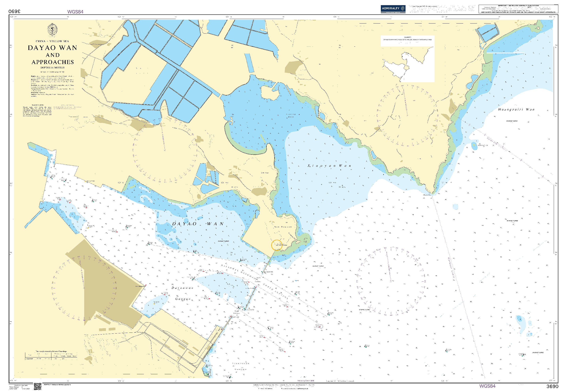
Task: Click the ADMIRALTY logo badge
Action: pyautogui.click(x=393, y=9)
